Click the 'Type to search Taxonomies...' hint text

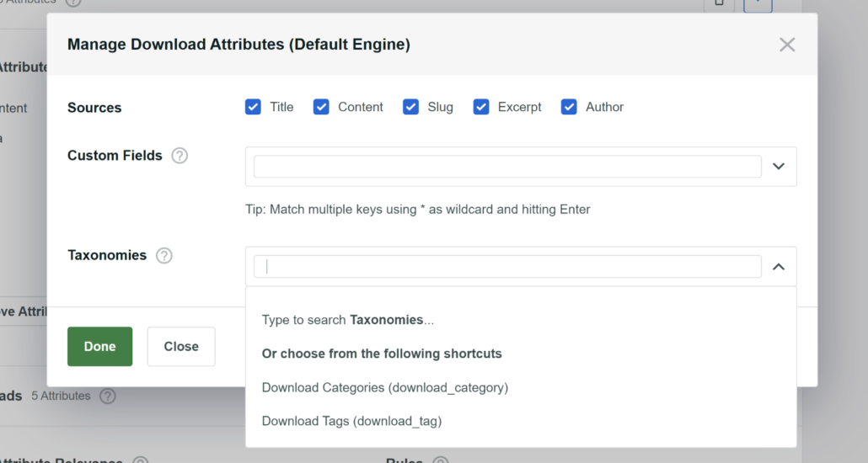point(348,320)
